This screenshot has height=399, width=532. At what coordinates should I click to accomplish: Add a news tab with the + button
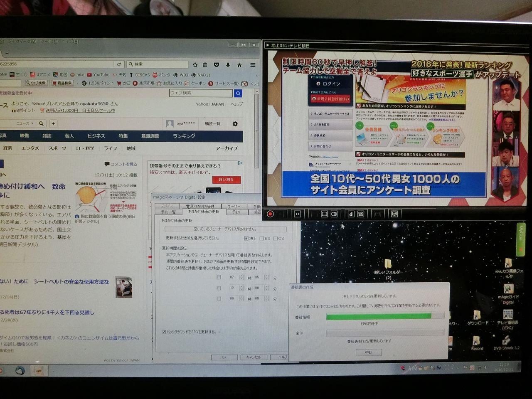(53, 123)
